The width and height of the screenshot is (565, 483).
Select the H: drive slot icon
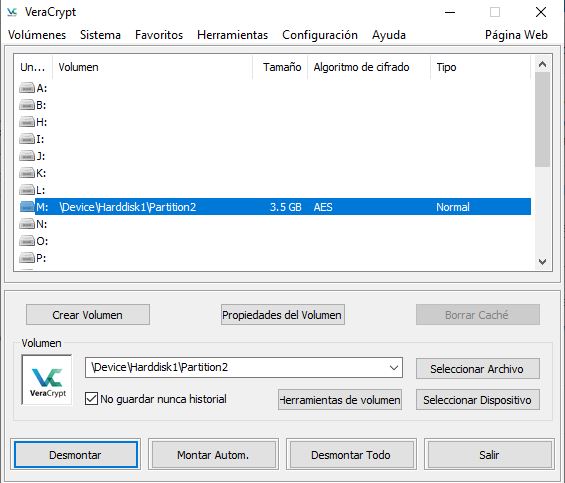tap(27, 122)
